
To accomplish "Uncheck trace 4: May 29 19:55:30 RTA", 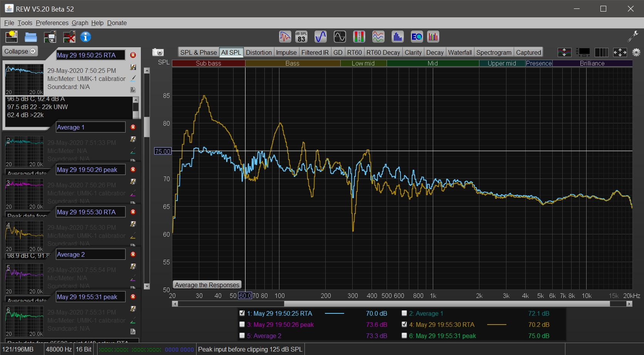I will (404, 325).
